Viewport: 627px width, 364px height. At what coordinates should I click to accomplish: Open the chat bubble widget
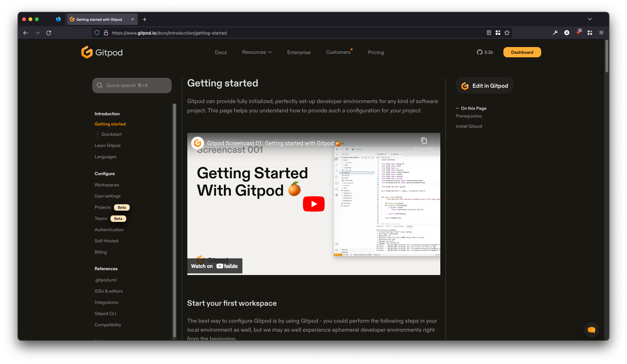[x=591, y=330]
